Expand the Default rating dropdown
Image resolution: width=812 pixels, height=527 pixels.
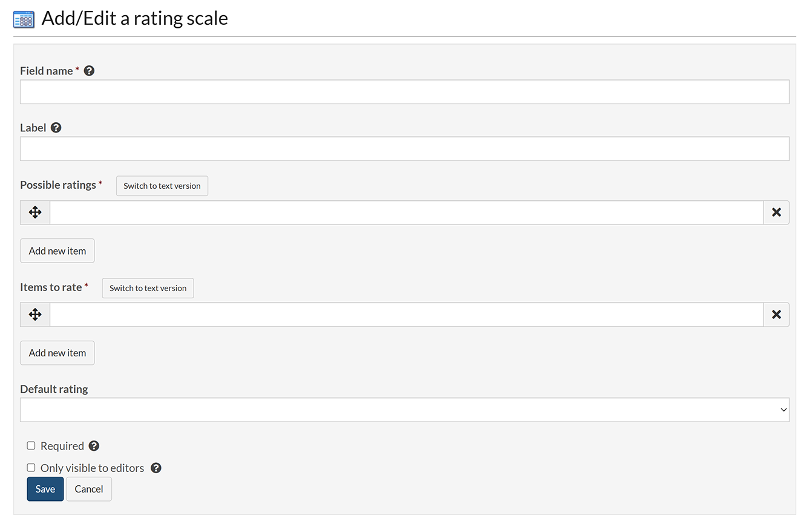404,410
